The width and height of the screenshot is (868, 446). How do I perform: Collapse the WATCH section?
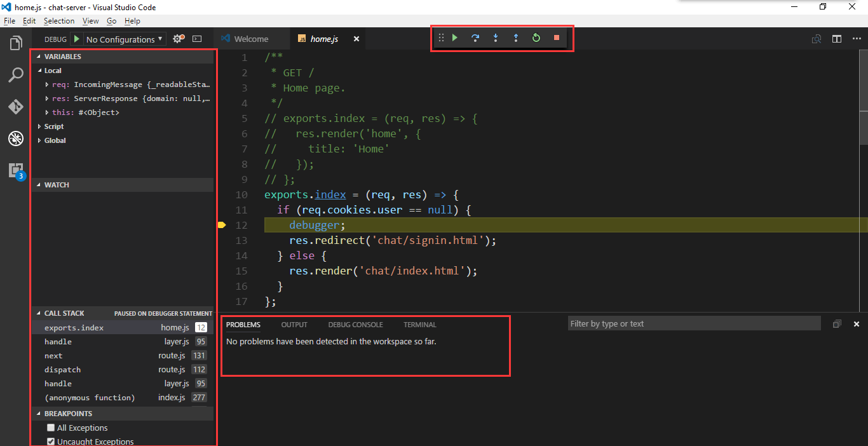click(123, 185)
